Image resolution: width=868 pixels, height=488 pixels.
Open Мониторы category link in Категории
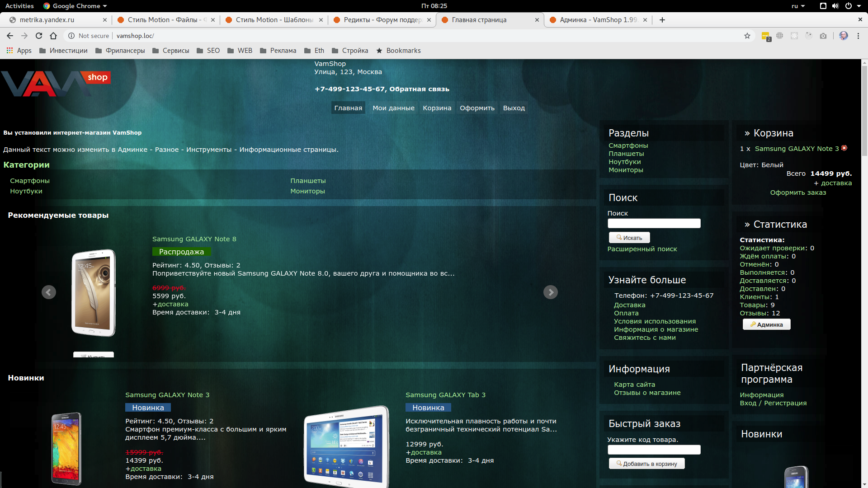click(x=307, y=191)
